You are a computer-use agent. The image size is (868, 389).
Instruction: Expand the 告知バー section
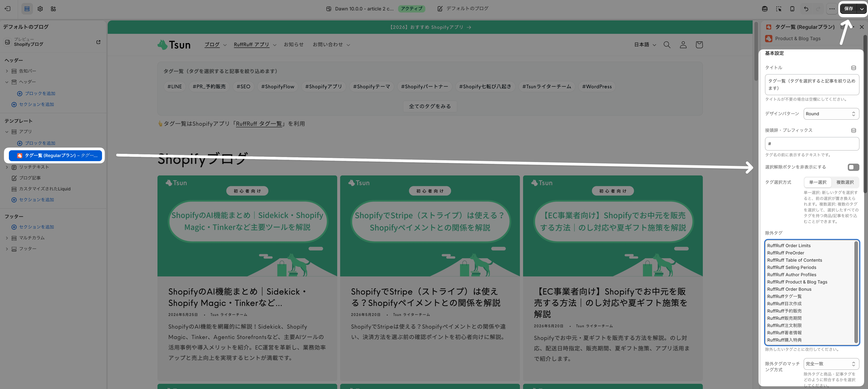7,71
